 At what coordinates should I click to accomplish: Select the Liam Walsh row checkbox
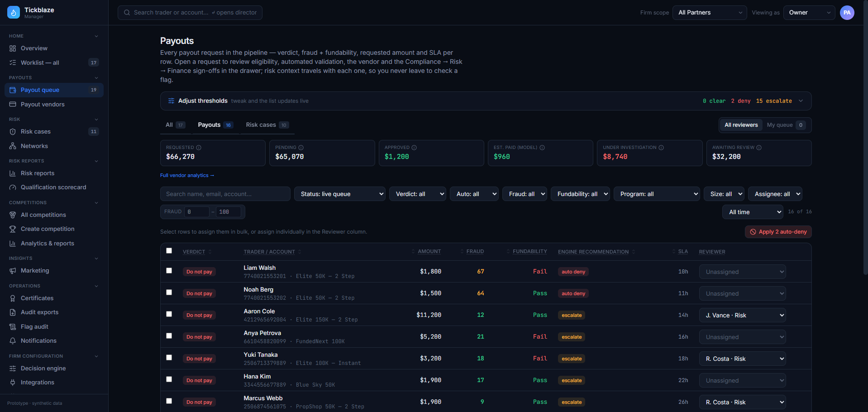point(169,271)
